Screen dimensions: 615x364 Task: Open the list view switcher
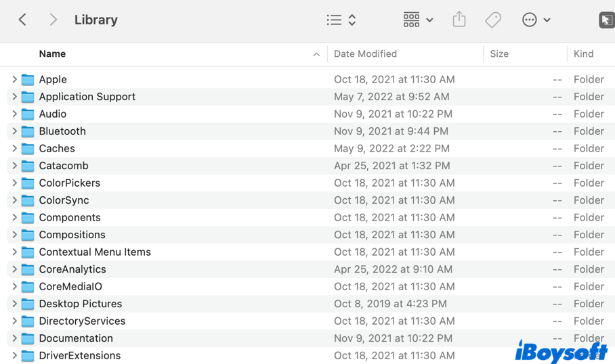coord(341,20)
